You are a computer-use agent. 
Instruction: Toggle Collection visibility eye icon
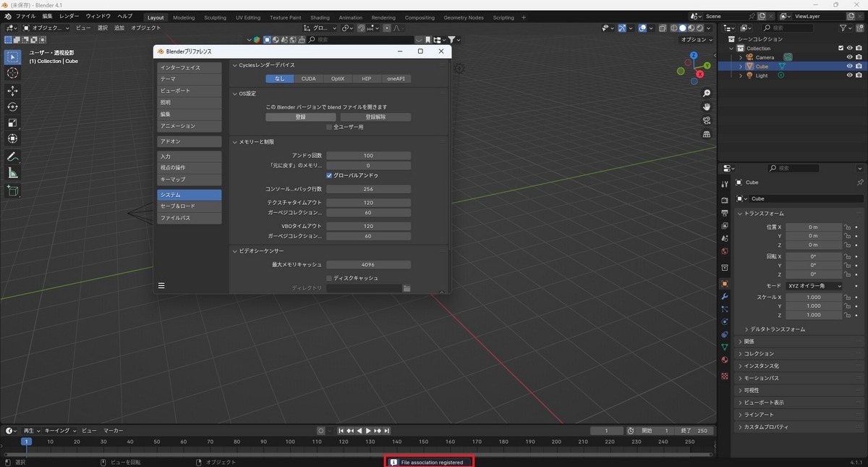pos(849,49)
